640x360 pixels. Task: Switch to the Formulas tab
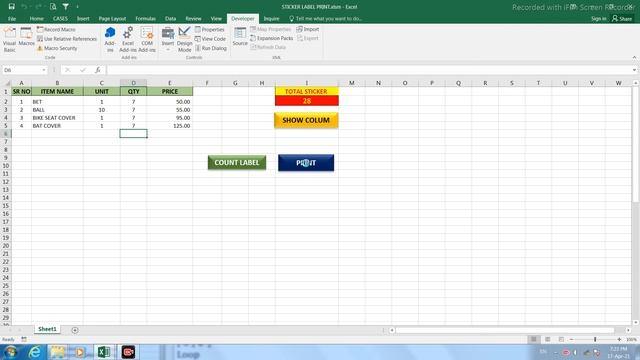pos(145,19)
